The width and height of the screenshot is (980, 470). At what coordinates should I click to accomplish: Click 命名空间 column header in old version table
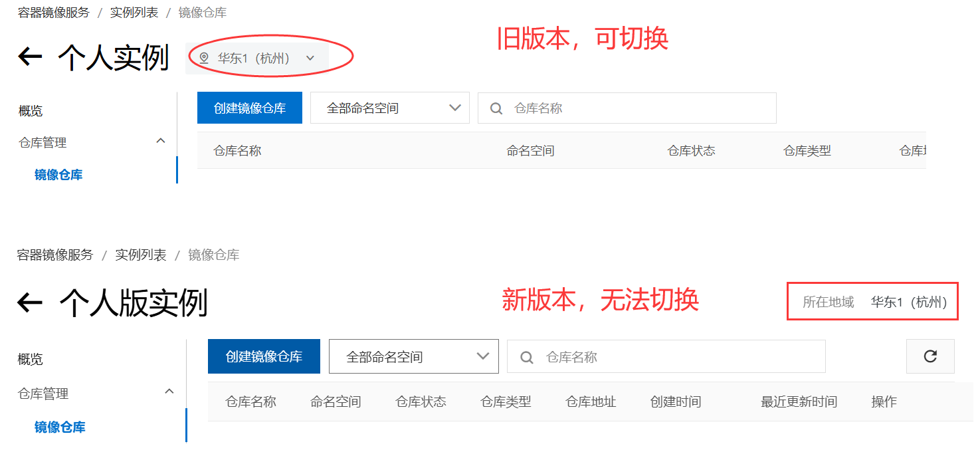[530, 151]
